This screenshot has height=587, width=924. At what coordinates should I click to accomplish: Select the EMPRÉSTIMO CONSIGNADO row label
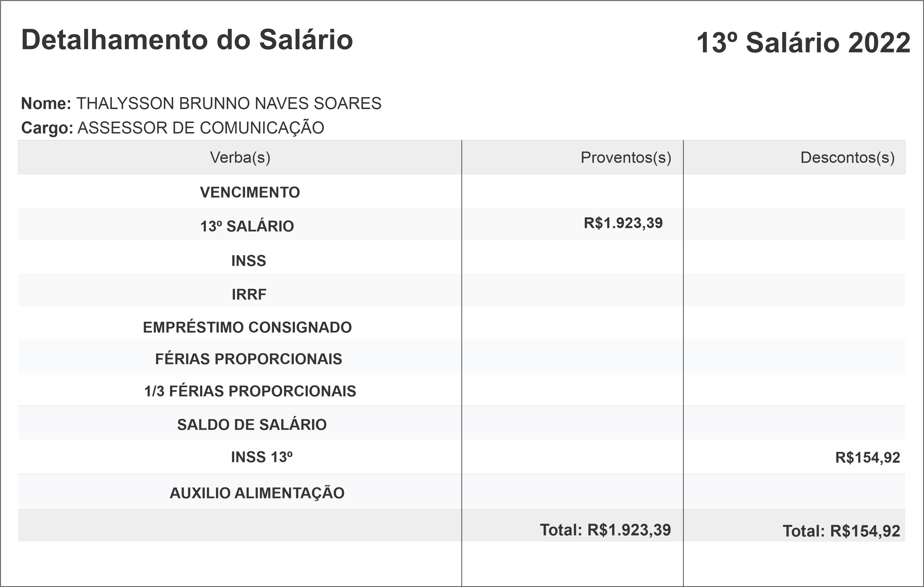point(247,327)
